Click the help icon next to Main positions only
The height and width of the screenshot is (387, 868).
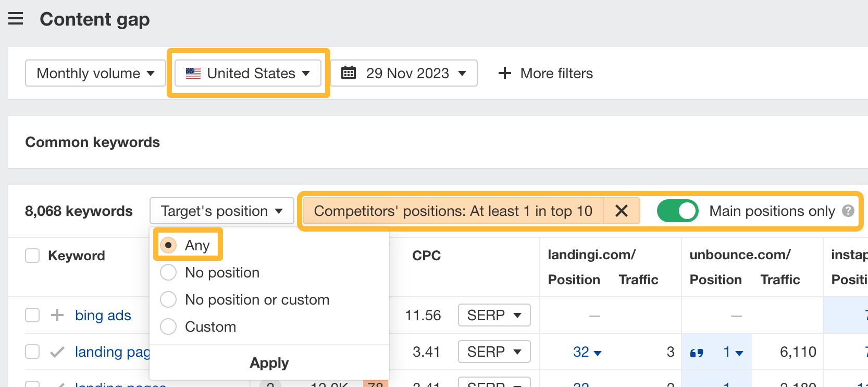848,211
